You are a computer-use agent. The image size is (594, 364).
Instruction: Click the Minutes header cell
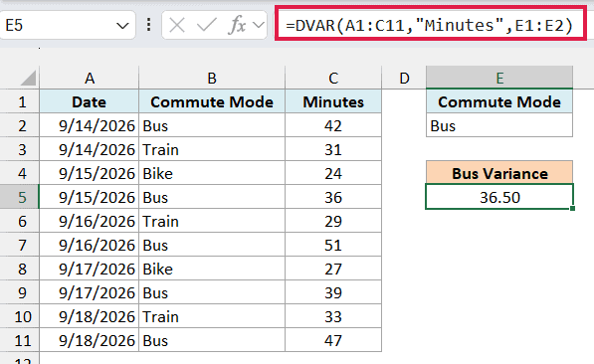tap(333, 101)
